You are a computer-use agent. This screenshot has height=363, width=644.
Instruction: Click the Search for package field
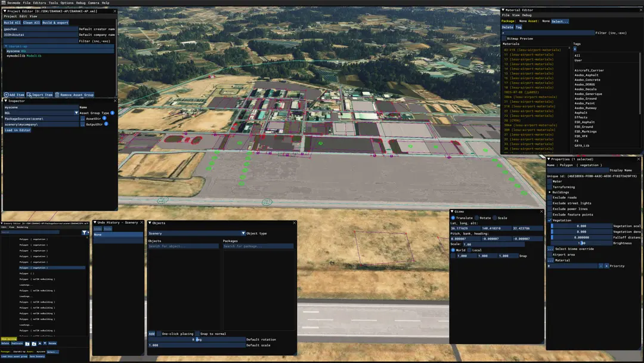258,246
